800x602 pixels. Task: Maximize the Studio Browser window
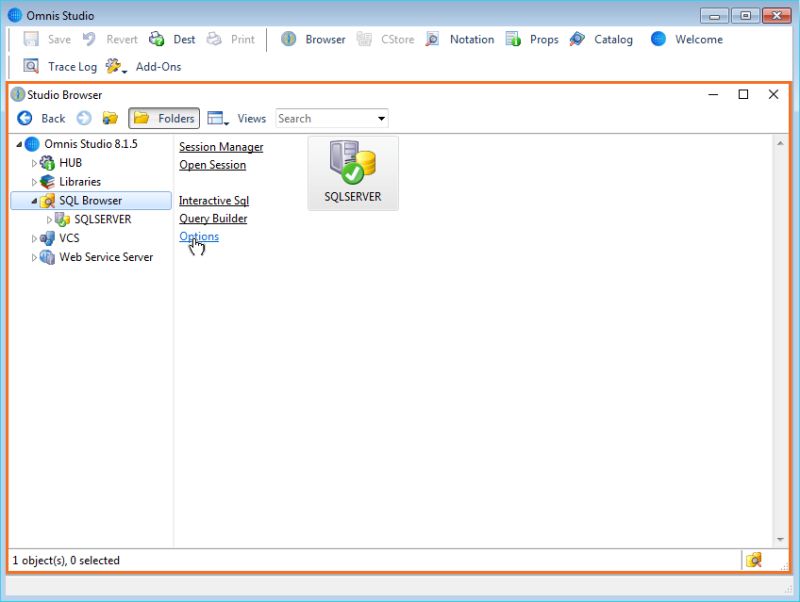coord(743,94)
